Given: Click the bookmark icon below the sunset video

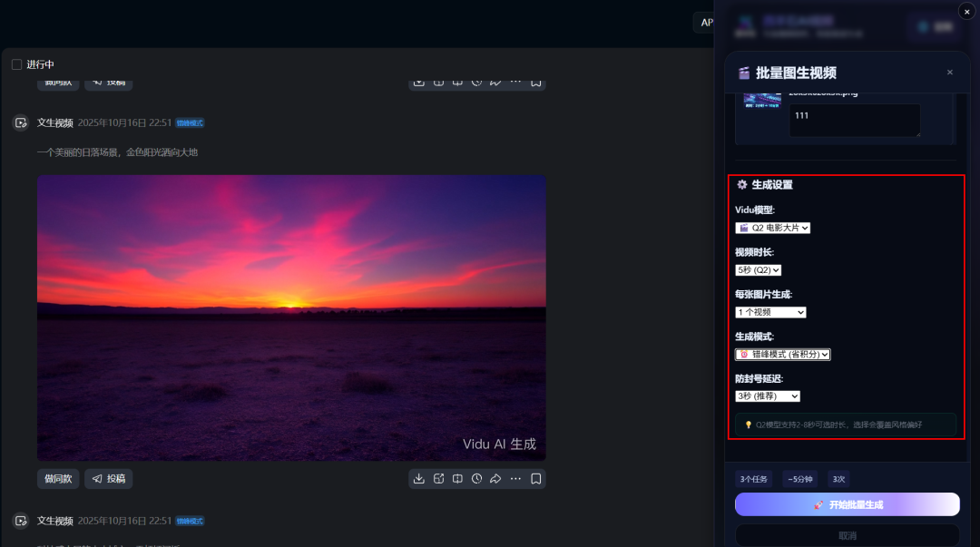Looking at the screenshot, I should coord(536,479).
